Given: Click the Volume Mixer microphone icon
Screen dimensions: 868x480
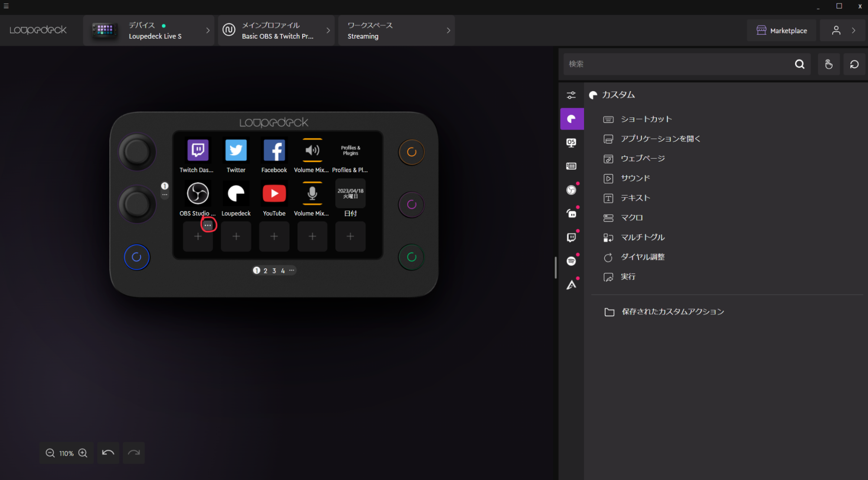Looking at the screenshot, I should (312, 193).
